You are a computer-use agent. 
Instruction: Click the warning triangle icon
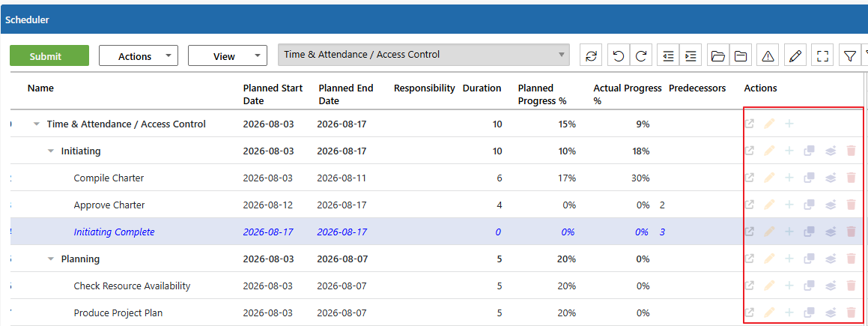(x=768, y=56)
